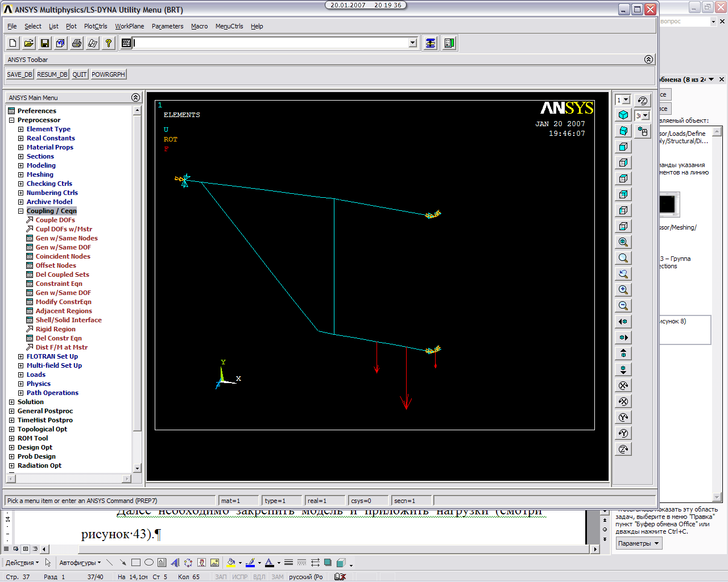The width and height of the screenshot is (728, 582).
Task: Click Rigid Region tree item
Action: pos(55,329)
